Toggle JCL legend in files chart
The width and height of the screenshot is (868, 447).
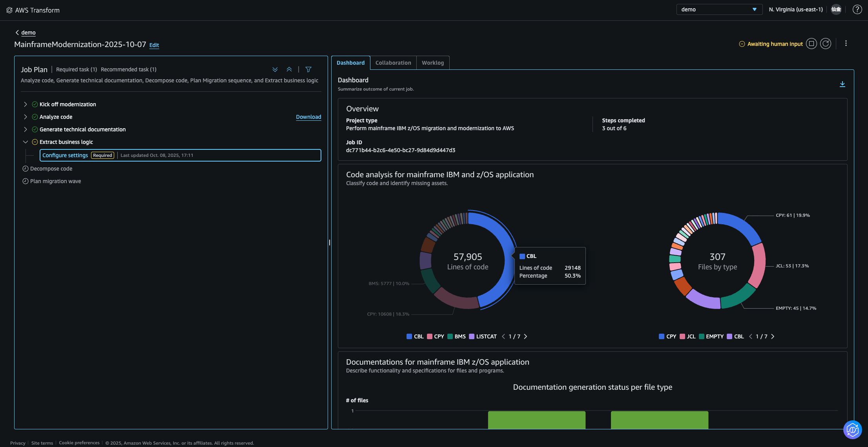click(687, 336)
